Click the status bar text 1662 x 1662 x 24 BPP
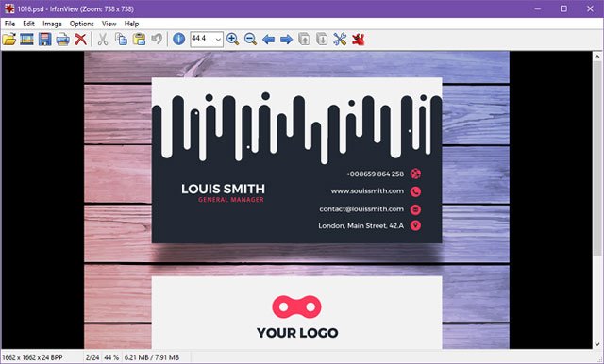604x364 pixels. tap(32, 357)
